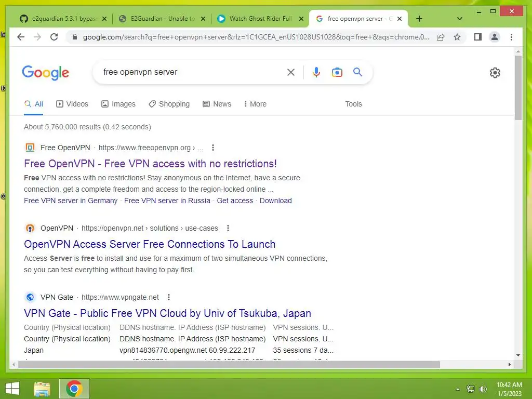Click the results count text
This screenshot has height=399, width=532.
tap(87, 127)
